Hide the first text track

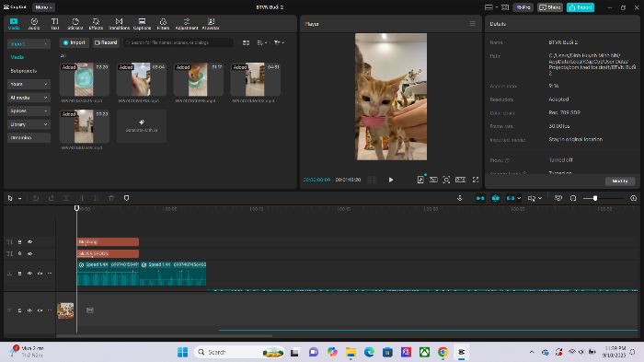pos(29,242)
